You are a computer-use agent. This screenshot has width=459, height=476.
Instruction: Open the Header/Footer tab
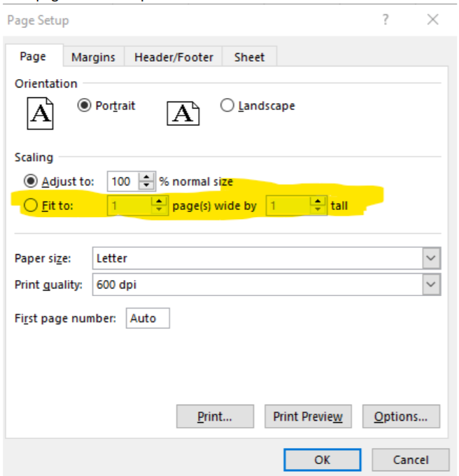[x=174, y=57]
